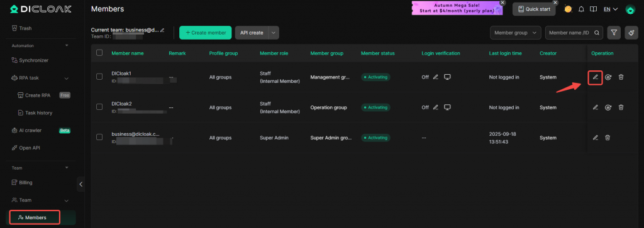Edit the DICloak1 member

595,77
